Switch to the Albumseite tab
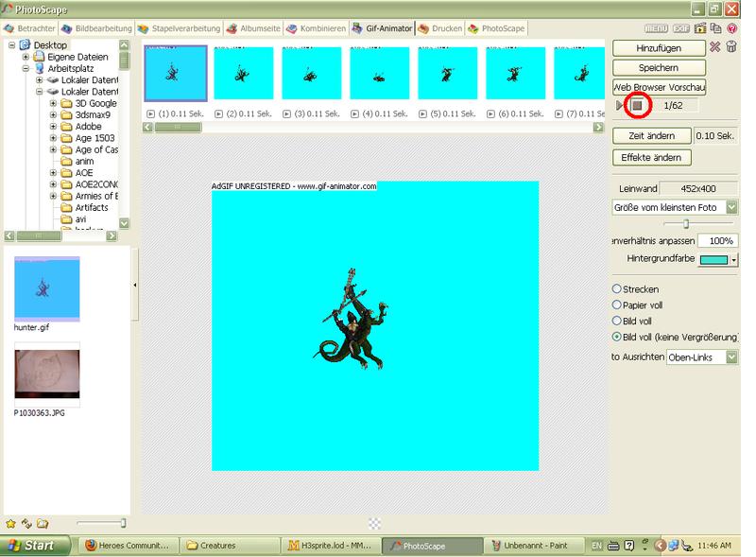 [253, 28]
